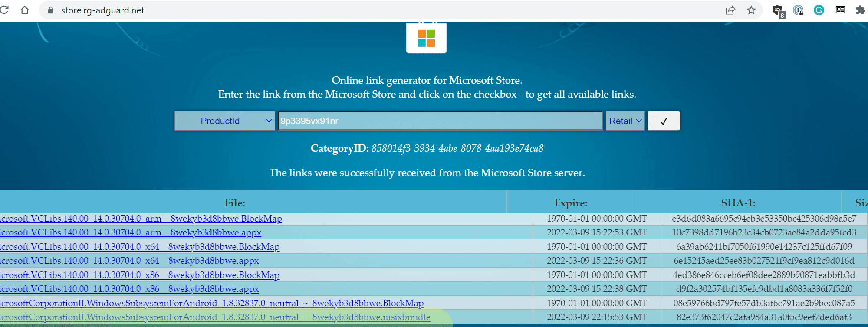Open the ProductId type dropdown
The height and width of the screenshot is (327, 868).
click(224, 121)
